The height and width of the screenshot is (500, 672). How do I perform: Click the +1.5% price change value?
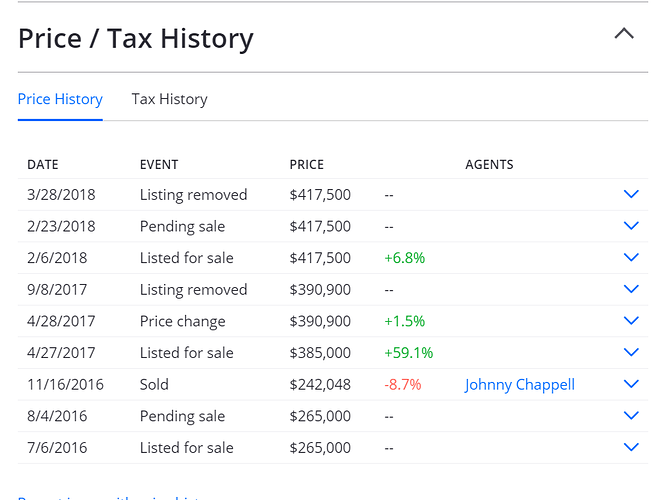tap(405, 321)
